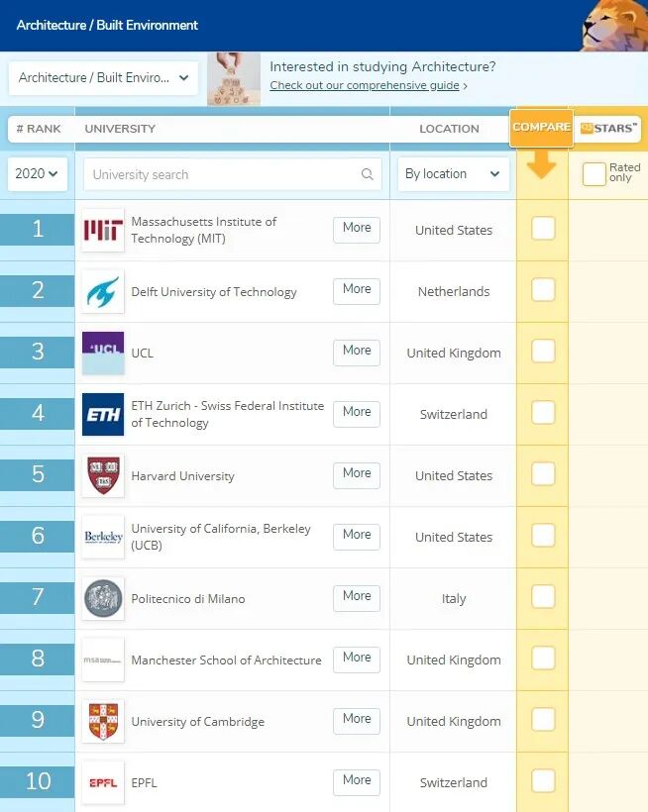Click the Netherlands location cell
648x812 pixels.
tap(454, 291)
